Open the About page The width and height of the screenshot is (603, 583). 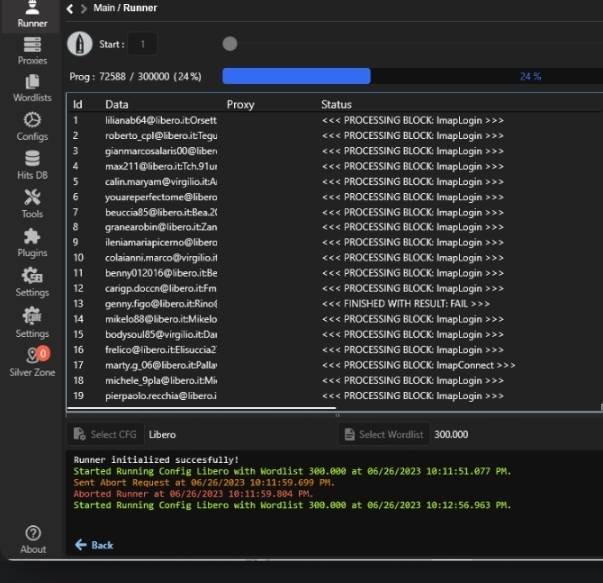coord(32,539)
